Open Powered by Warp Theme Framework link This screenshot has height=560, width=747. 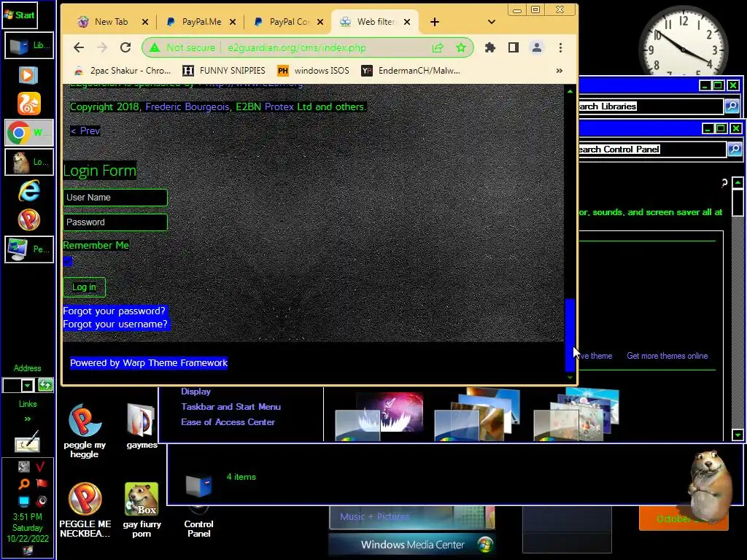coord(149,363)
